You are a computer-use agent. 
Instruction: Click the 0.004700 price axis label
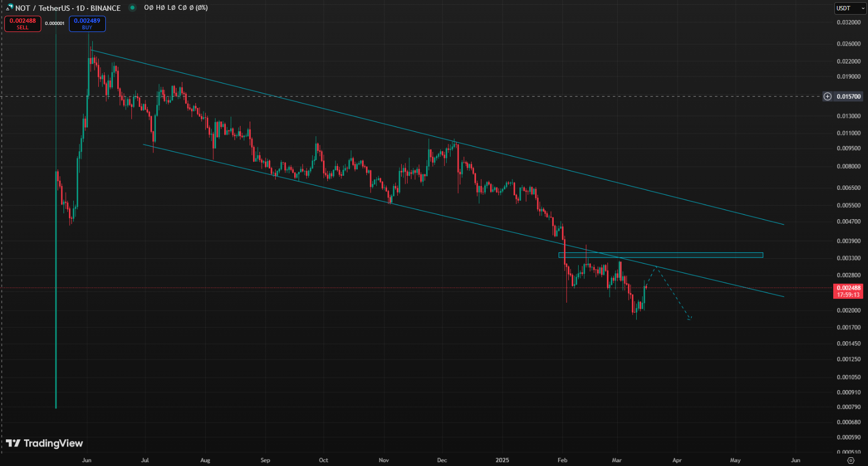(848, 221)
